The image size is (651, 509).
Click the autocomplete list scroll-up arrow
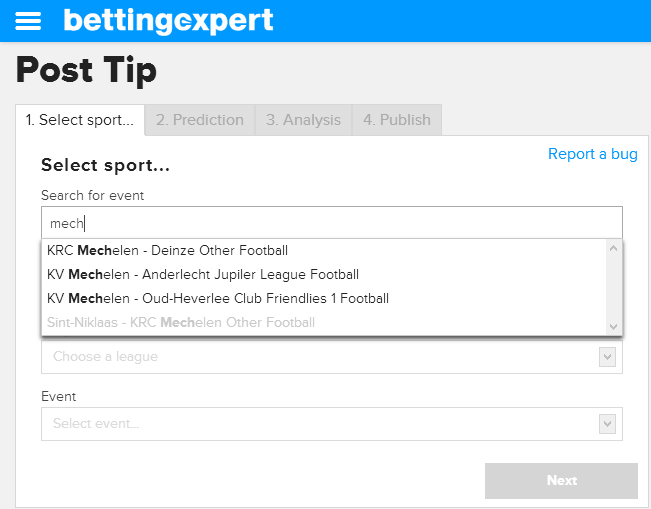coord(613,249)
